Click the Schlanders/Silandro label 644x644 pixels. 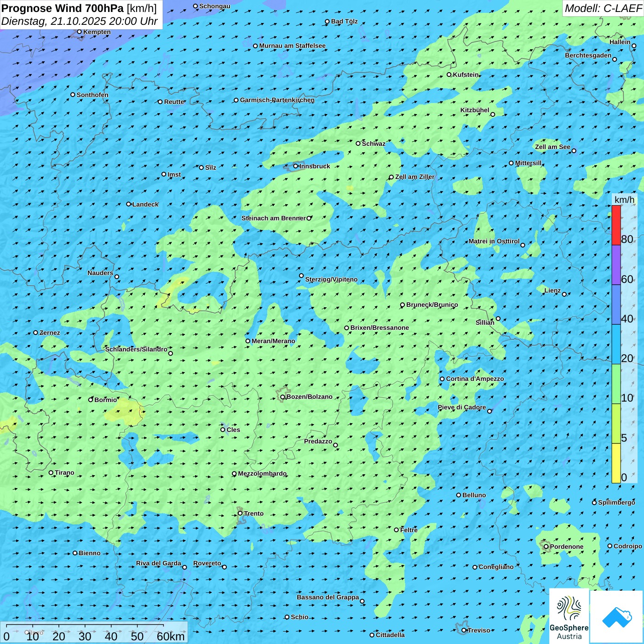(x=136, y=349)
